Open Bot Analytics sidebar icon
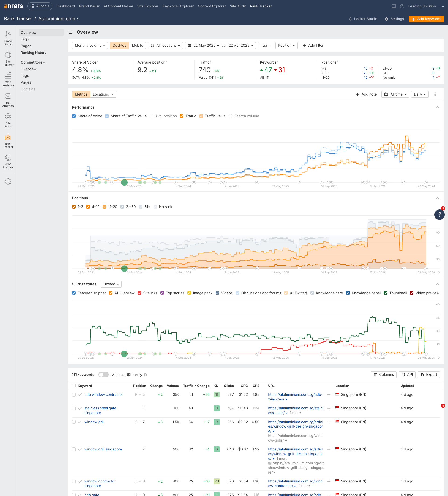The width and height of the screenshot is (448, 496). (8, 100)
